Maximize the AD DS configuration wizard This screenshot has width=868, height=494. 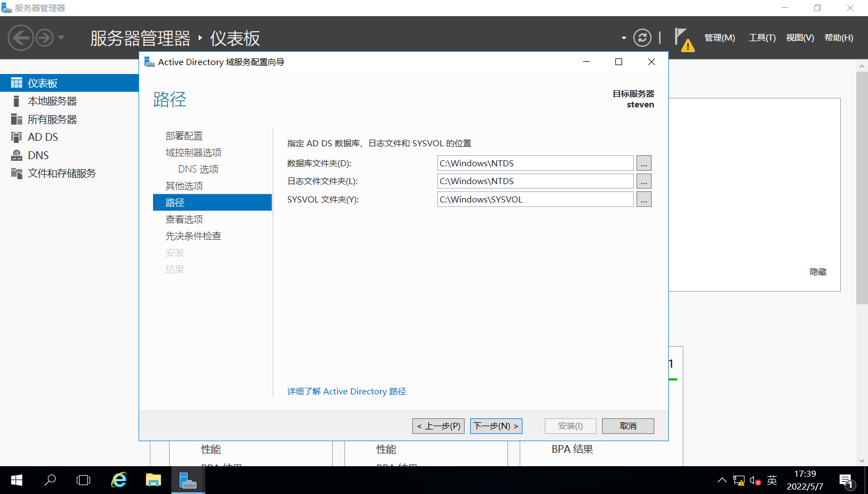click(619, 62)
